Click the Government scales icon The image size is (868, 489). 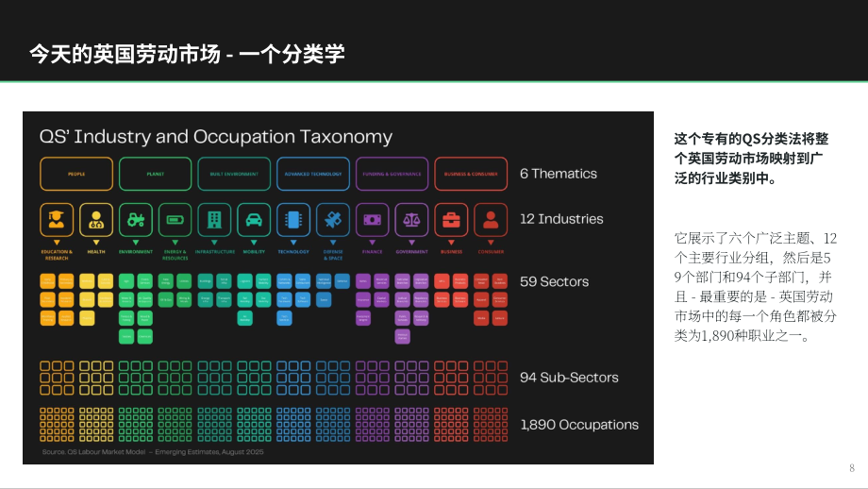[411, 220]
